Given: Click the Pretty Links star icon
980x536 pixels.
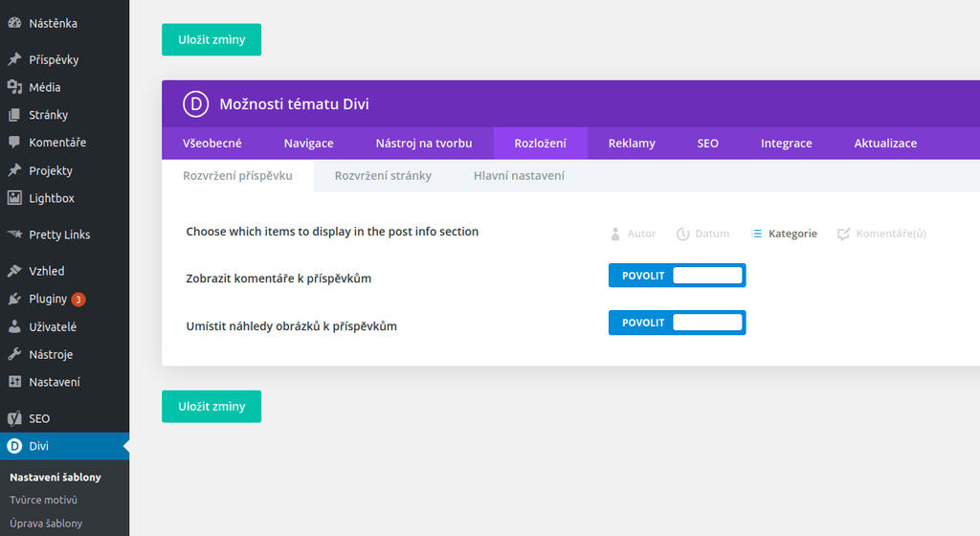Looking at the screenshot, I should tap(14, 234).
